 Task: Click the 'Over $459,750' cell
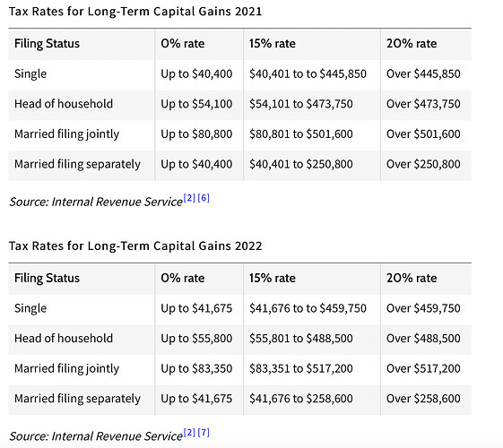423,308
